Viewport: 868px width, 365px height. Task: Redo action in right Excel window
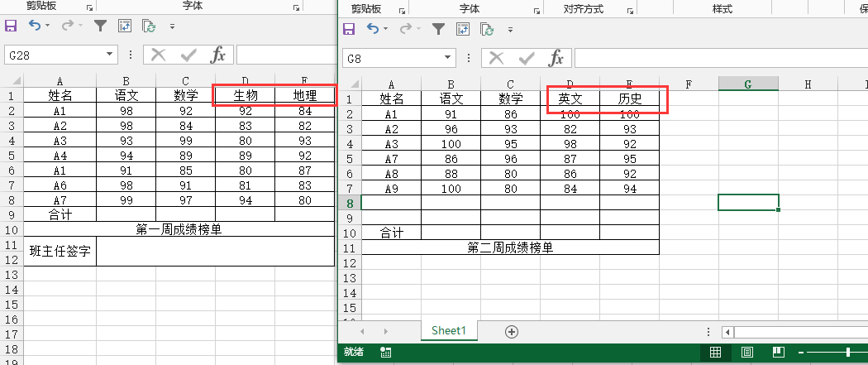coord(407,29)
